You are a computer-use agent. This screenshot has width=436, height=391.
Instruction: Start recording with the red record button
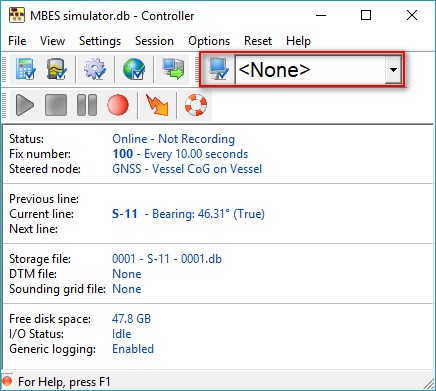(118, 105)
